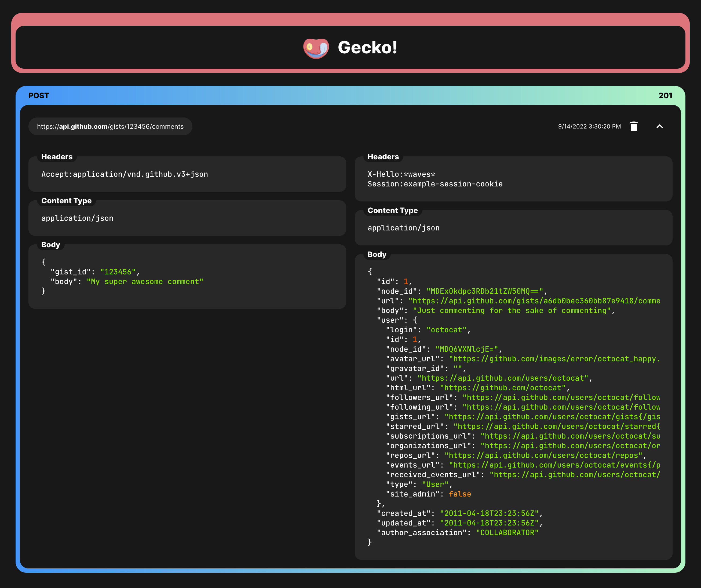Click the "gists_url" line
Viewport: 701px width, 588px height.
[x=523, y=417]
